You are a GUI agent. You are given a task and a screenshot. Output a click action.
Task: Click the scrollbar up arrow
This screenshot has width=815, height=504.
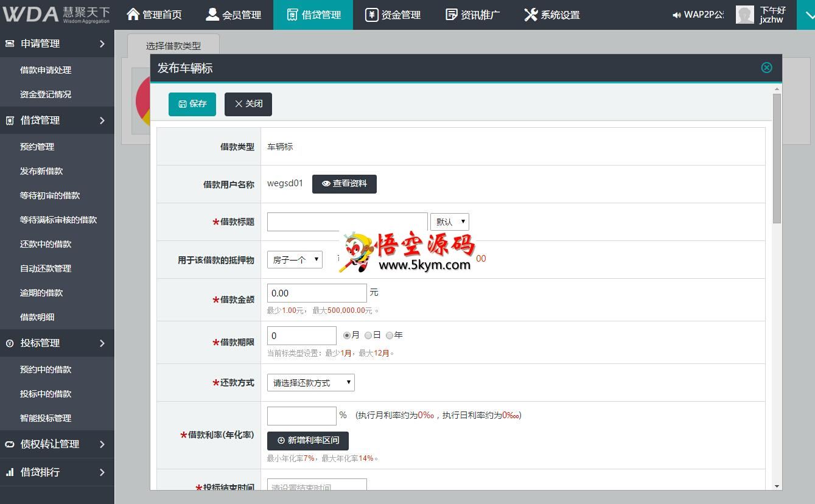click(777, 89)
